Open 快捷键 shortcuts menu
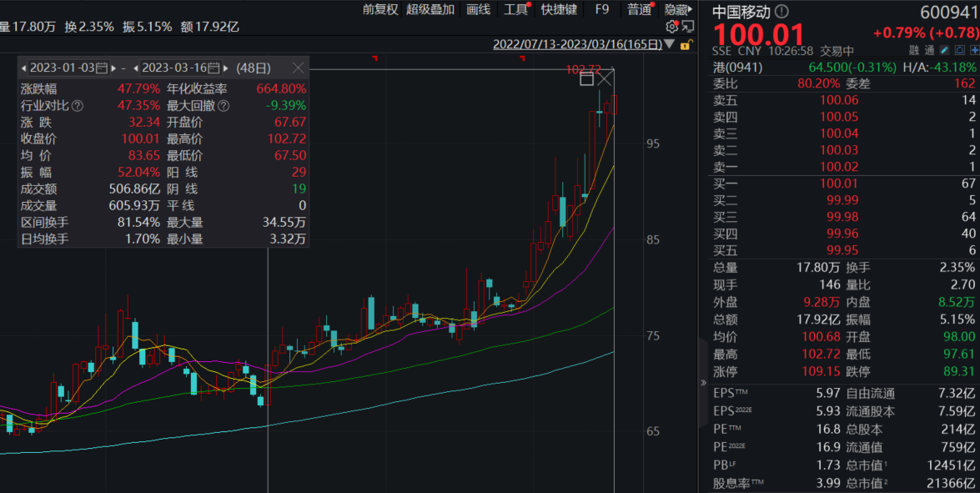Screen dimensions: 980x493 [560, 9]
